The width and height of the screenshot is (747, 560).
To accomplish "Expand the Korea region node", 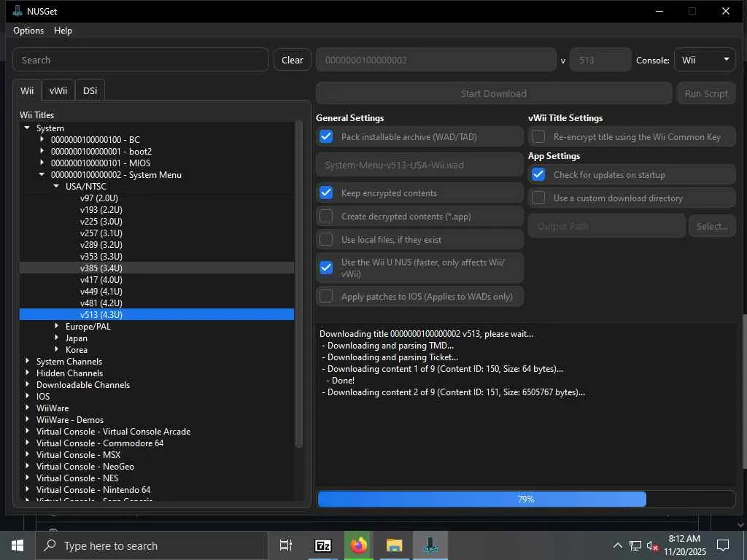I will (x=56, y=349).
